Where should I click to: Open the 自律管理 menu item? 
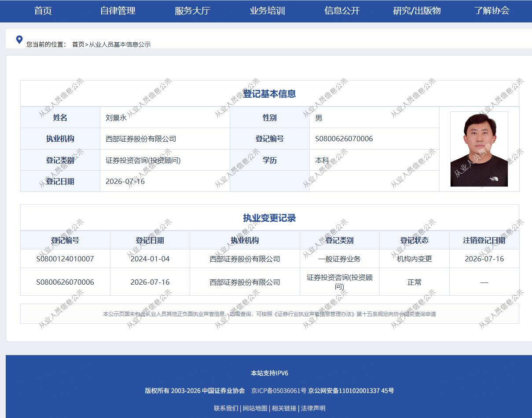118,11
